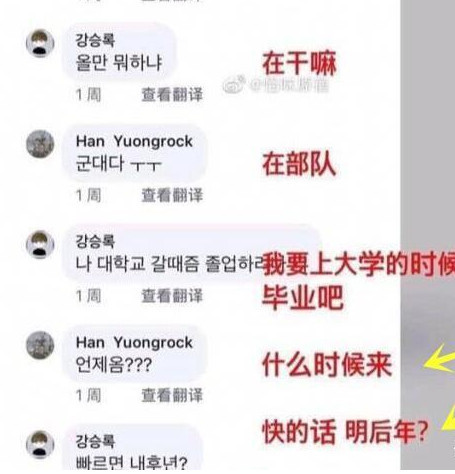Translate the "언제옴???" comment via 查看翻译
The image size is (455, 474).
pyautogui.click(x=172, y=395)
